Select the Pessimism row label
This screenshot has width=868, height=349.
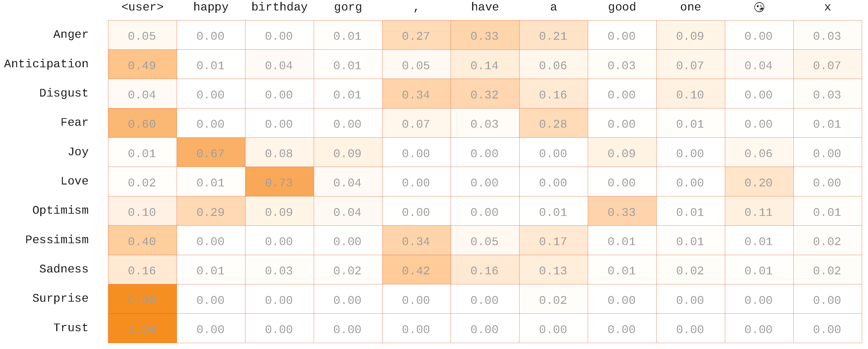click(x=57, y=240)
